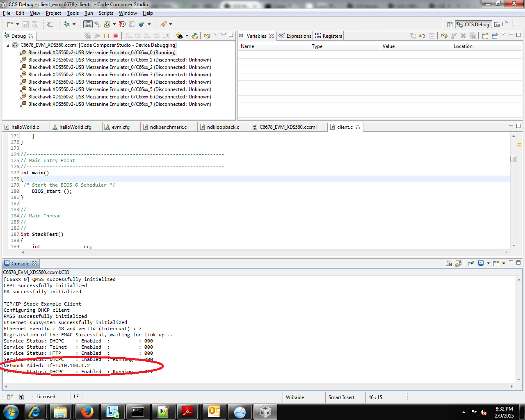Image resolution: width=525 pixels, height=420 pixels.
Task: Open the Search flashlight dropdown arrow
Action: click(171, 25)
